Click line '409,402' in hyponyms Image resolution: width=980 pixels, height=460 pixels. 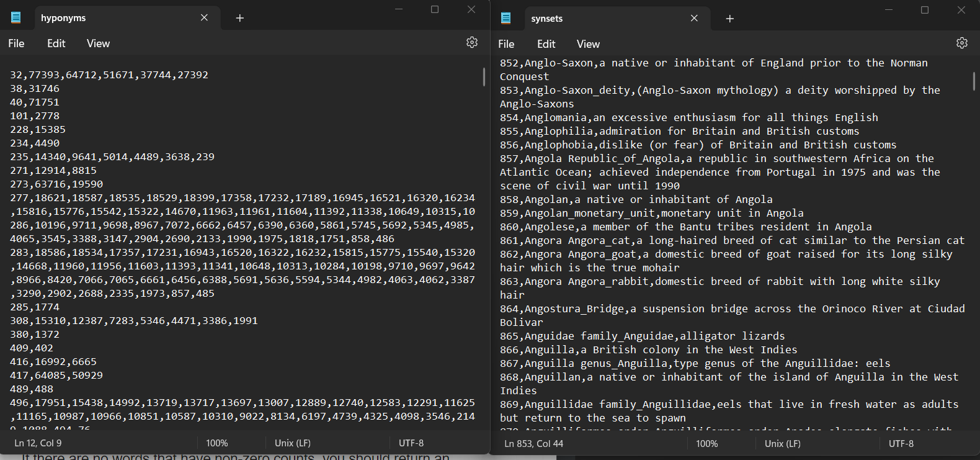coord(32,348)
